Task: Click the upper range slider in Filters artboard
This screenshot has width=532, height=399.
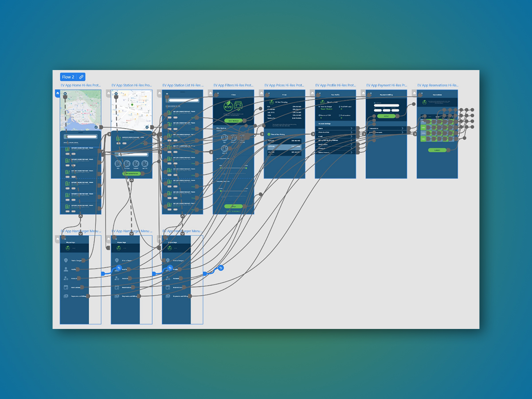Action: click(233, 167)
